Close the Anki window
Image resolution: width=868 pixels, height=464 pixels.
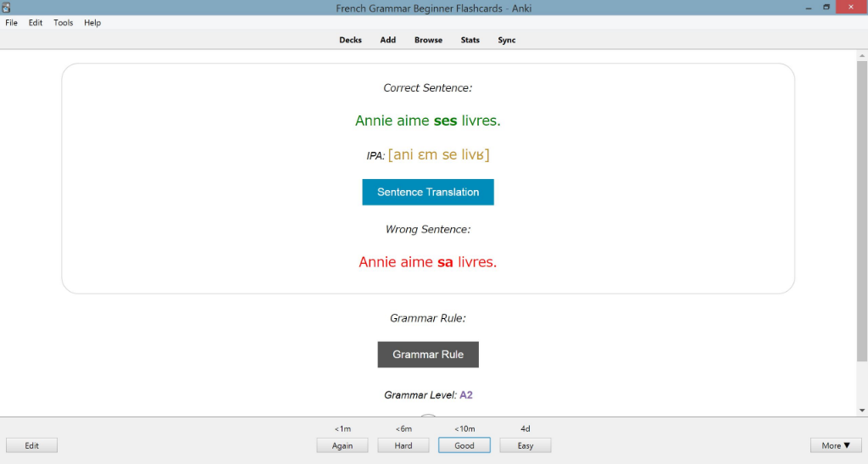[851, 7]
